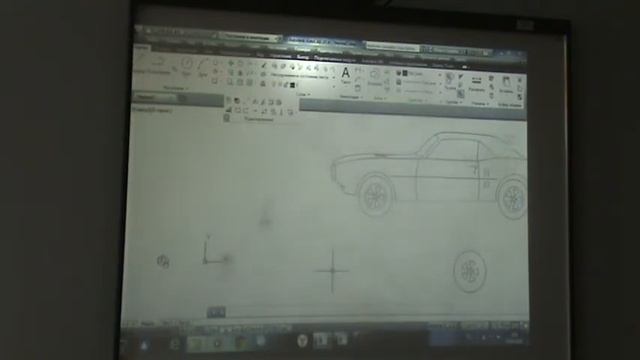
Task: Click the Measure tool in Utilities panel
Action: pyautogui.click(x=476, y=80)
